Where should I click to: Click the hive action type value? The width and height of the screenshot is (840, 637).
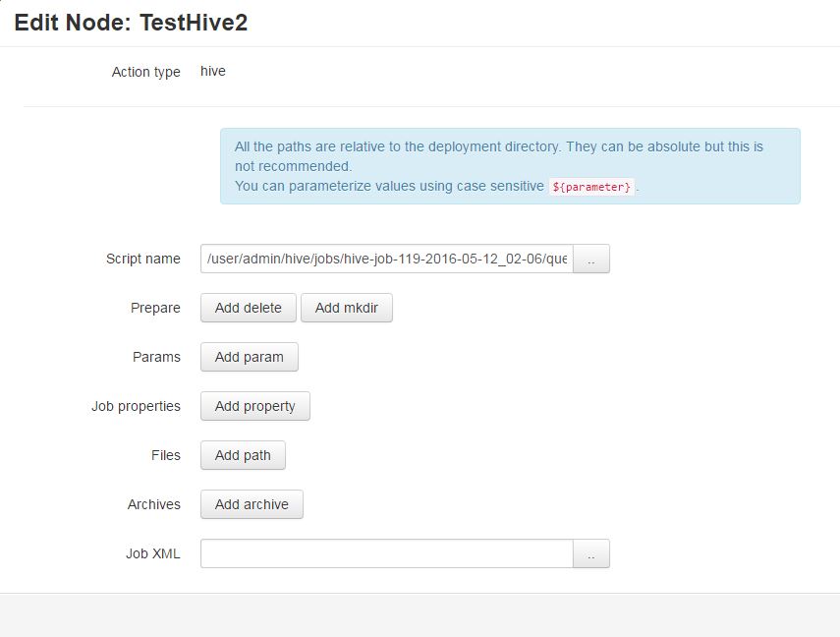click(x=212, y=71)
